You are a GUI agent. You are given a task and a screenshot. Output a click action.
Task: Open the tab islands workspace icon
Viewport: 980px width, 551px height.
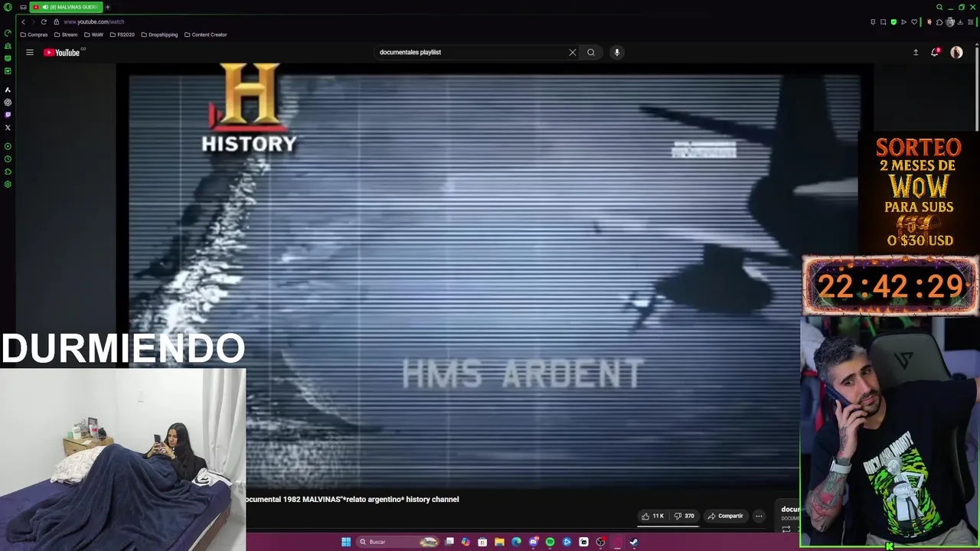23,7
